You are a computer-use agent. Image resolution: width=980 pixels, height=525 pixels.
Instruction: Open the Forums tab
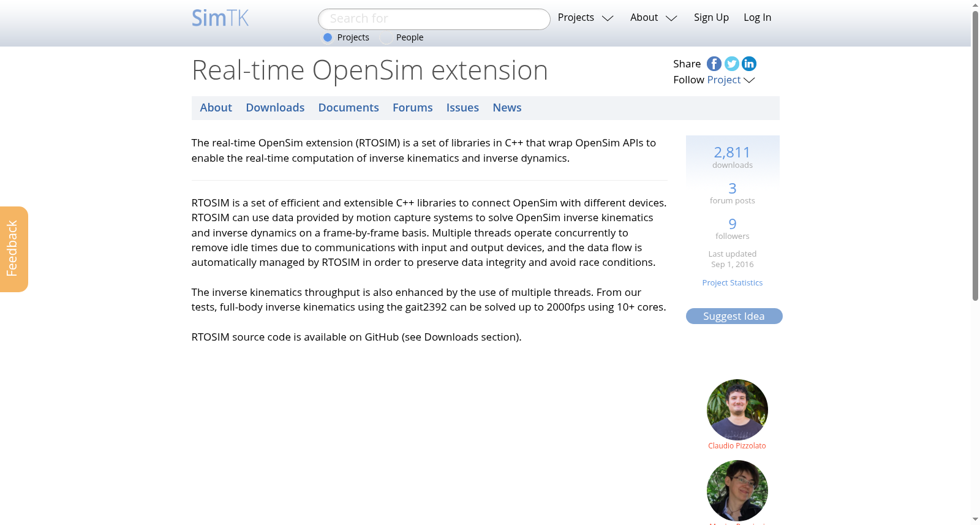[x=412, y=108]
